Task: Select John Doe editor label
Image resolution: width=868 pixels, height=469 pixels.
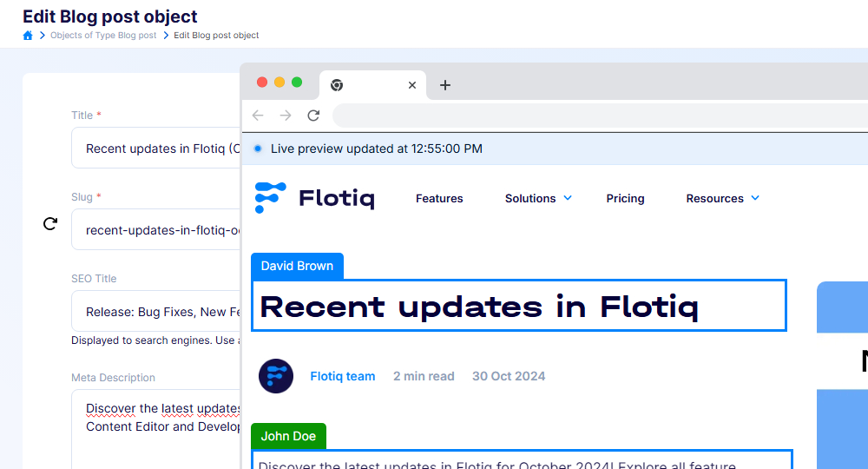Action: coord(288,436)
